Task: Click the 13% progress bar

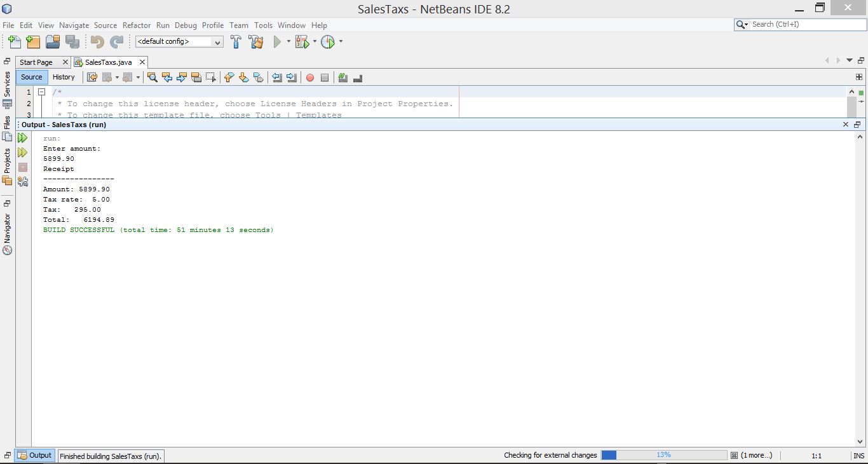Action: coord(663,455)
